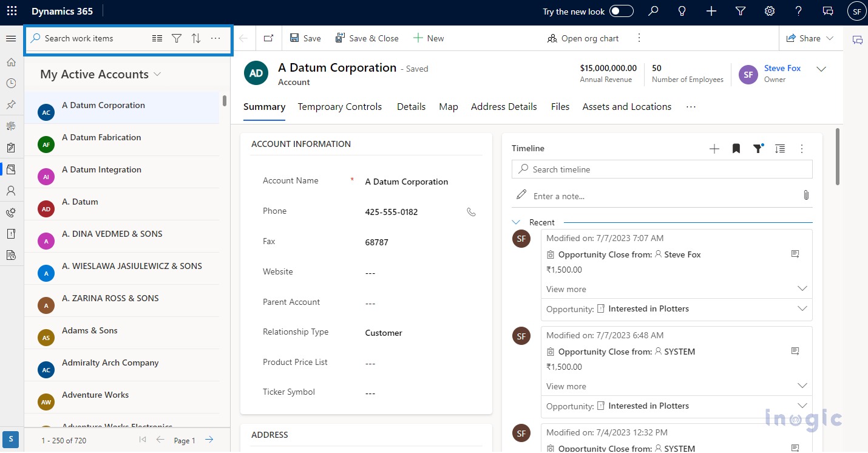868x453 pixels.
Task: Open the My Active Accounts view dropdown
Action: point(101,74)
